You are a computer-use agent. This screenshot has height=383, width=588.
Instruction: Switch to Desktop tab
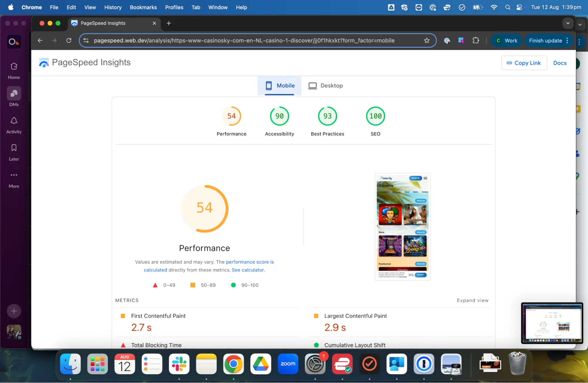(326, 86)
